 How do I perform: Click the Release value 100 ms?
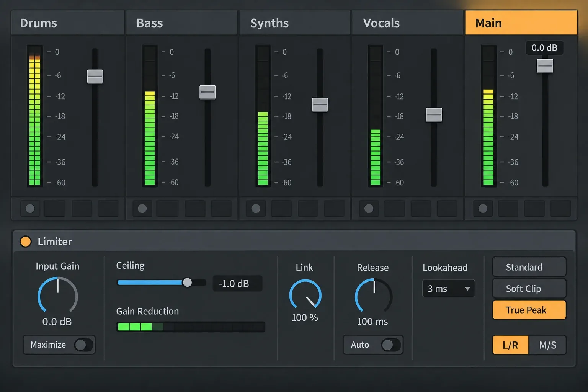(x=372, y=322)
